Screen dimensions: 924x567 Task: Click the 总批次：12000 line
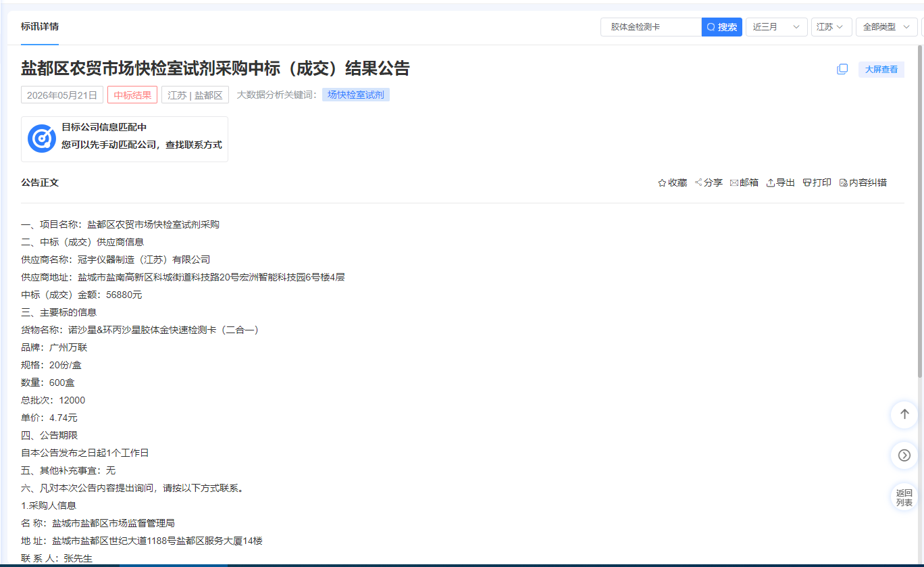53,400
